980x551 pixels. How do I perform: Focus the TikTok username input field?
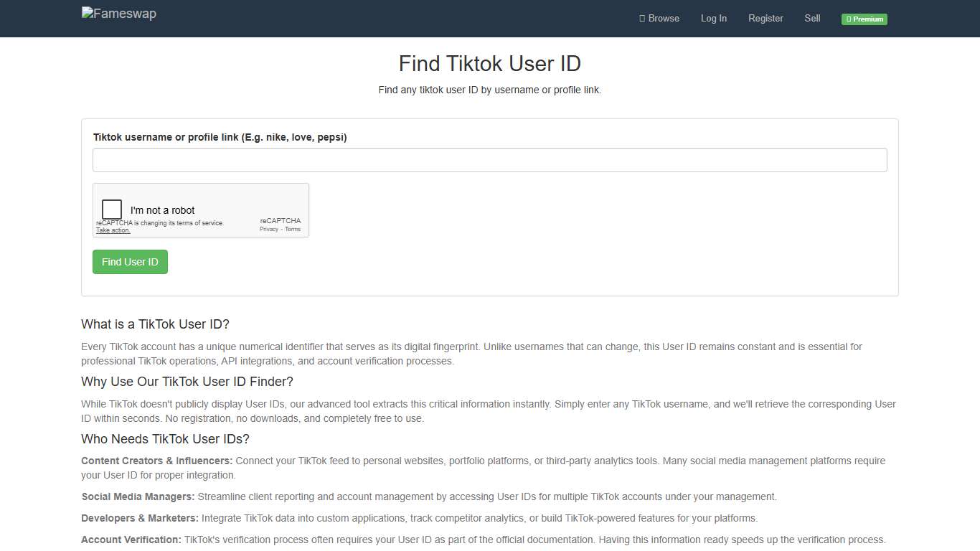click(x=490, y=159)
